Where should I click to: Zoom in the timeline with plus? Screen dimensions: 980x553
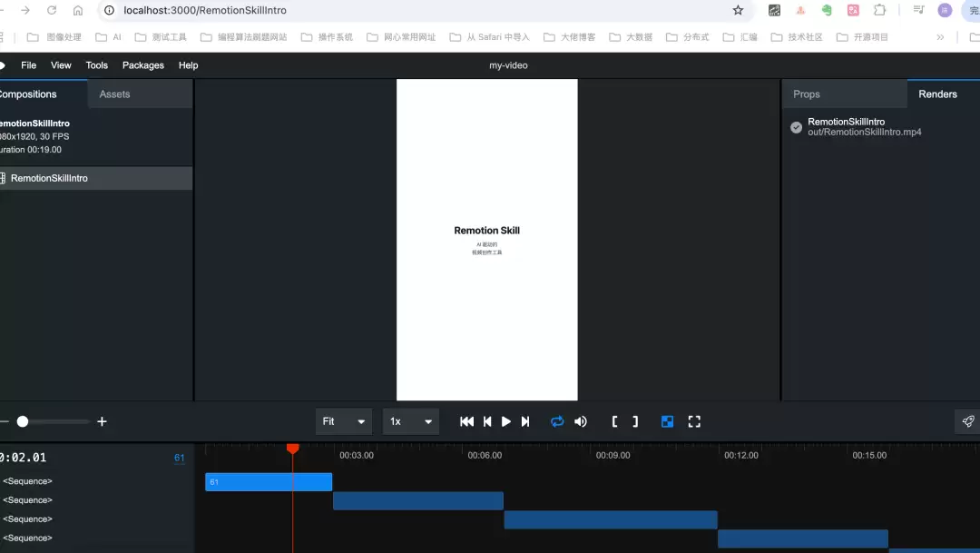102,421
